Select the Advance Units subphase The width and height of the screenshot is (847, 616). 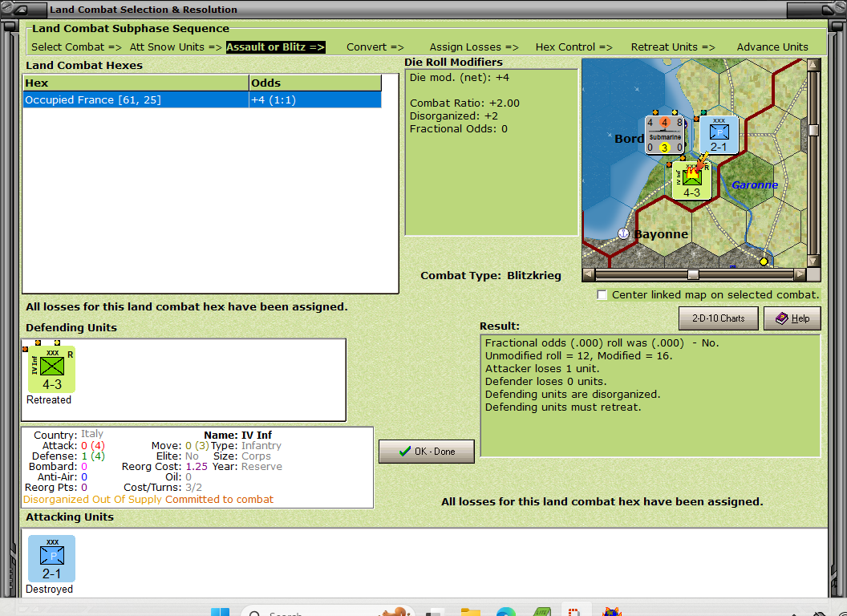770,47
